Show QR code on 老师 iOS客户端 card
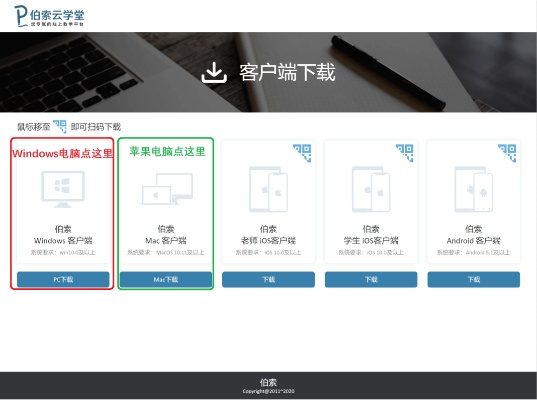Image resolution: width=537 pixels, height=400 pixels. click(302, 153)
